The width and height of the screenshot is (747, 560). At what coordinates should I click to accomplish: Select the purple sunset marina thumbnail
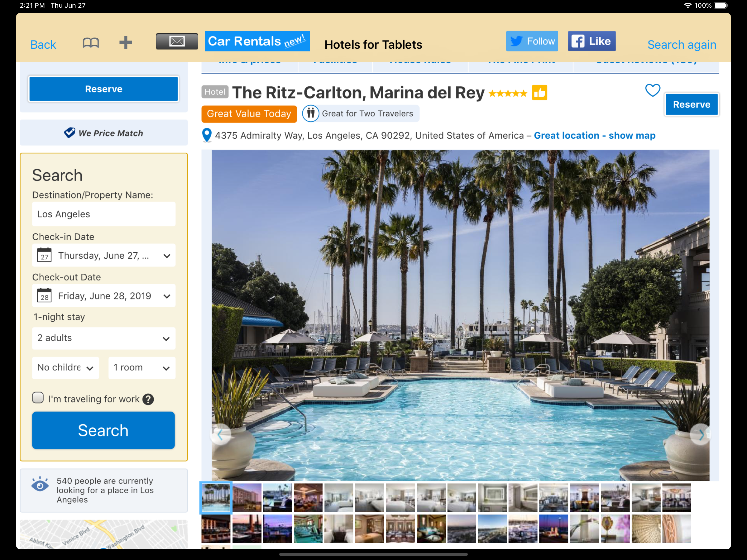[277, 529]
